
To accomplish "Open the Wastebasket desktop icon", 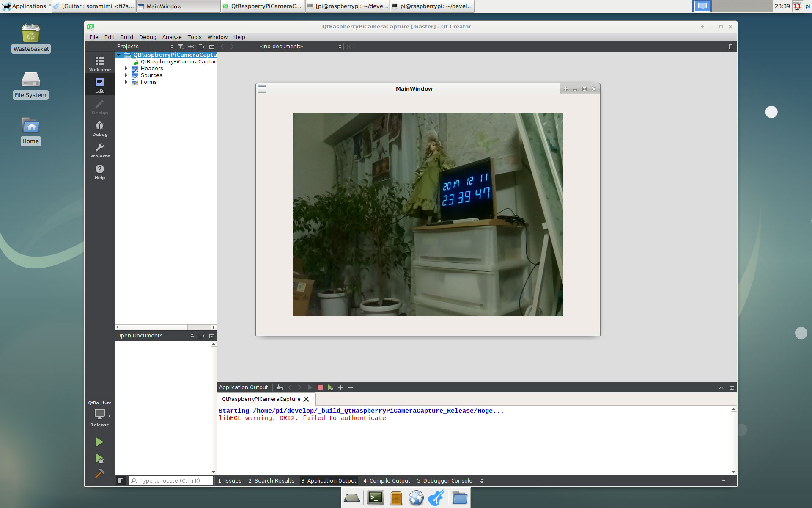I will (31, 38).
